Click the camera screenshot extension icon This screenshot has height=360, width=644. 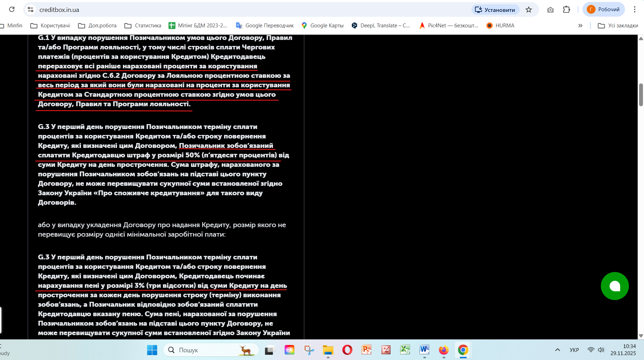[550, 10]
